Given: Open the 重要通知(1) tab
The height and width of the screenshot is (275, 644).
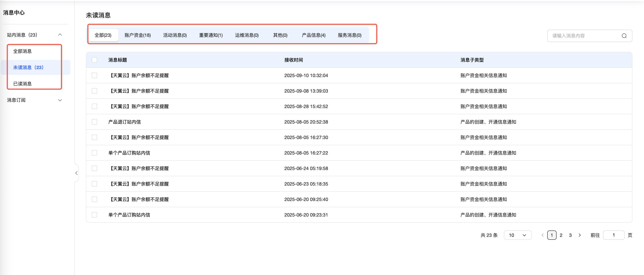Looking at the screenshot, I should [x=211, y=35].
